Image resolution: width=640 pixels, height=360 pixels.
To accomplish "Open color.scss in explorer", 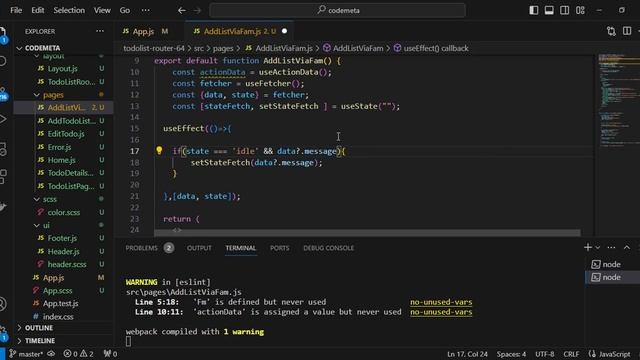I will point(64,212).
